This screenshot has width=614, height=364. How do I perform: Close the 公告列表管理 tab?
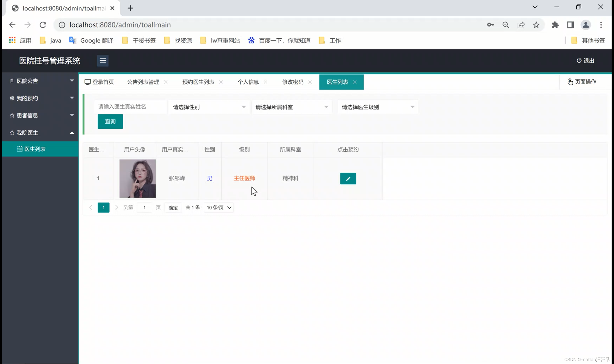[x=166, y=82]
